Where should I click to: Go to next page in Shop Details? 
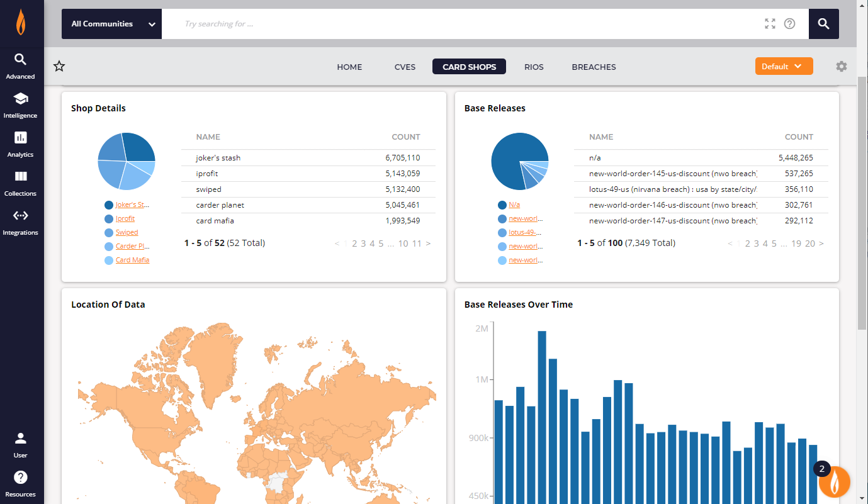coord(429,244)
